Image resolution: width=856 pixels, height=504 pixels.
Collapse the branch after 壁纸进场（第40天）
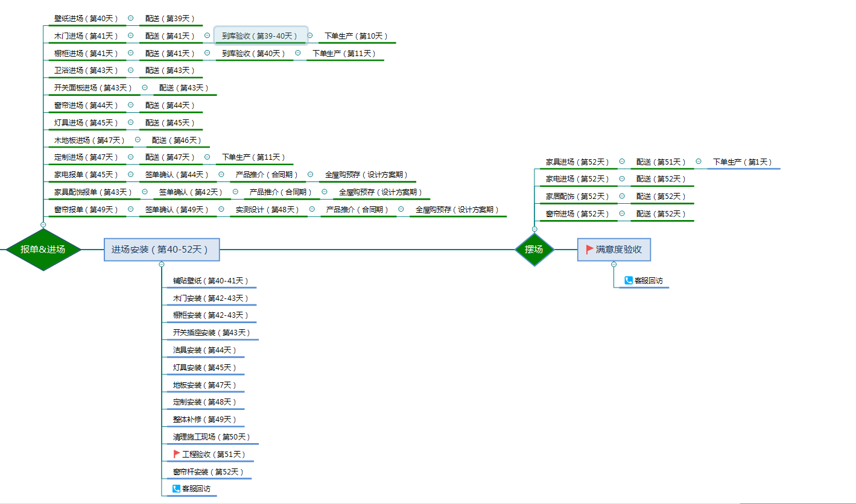(x=131, y=19)
